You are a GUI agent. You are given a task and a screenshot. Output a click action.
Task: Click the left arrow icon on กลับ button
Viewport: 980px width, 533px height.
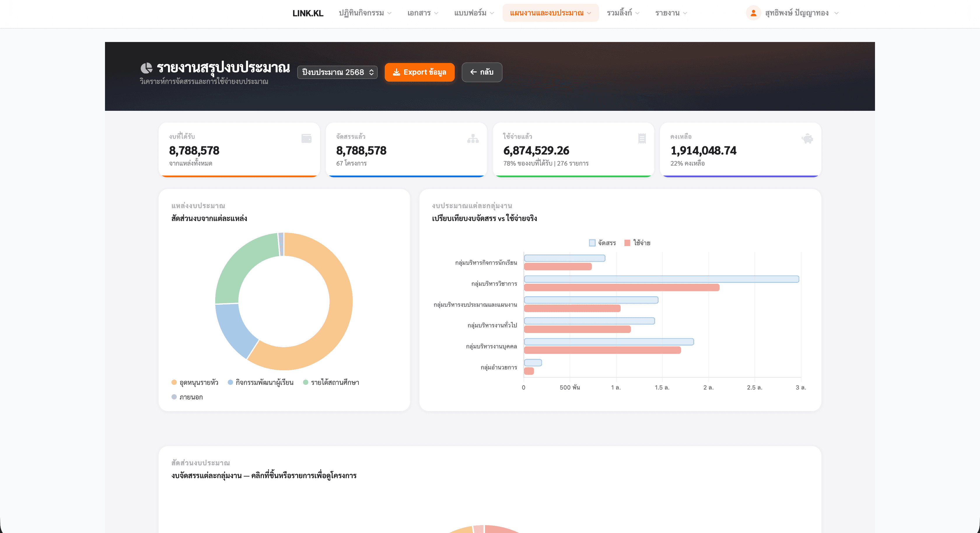pos(473,72)
